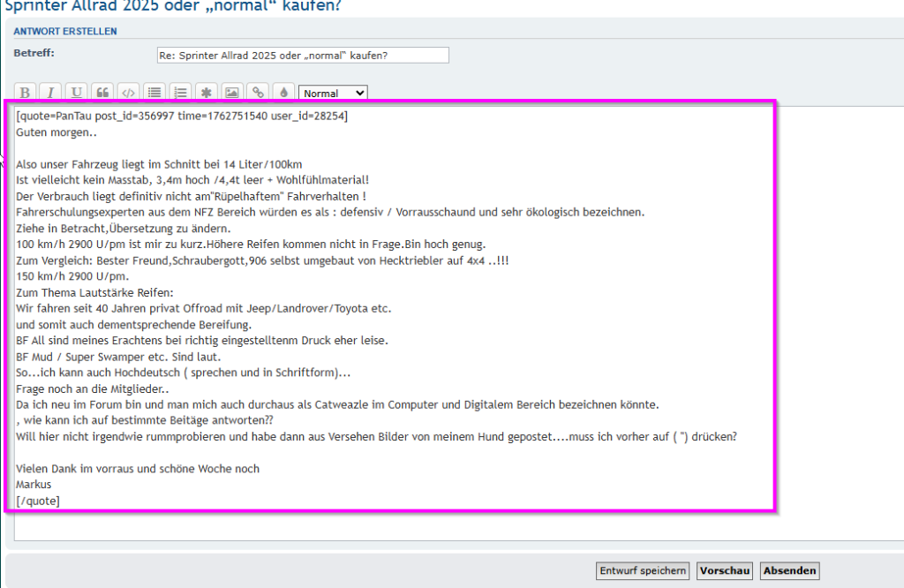
Task: Insert code tags with the code icon
Action: pyautogui.click(x=128, y=93)
